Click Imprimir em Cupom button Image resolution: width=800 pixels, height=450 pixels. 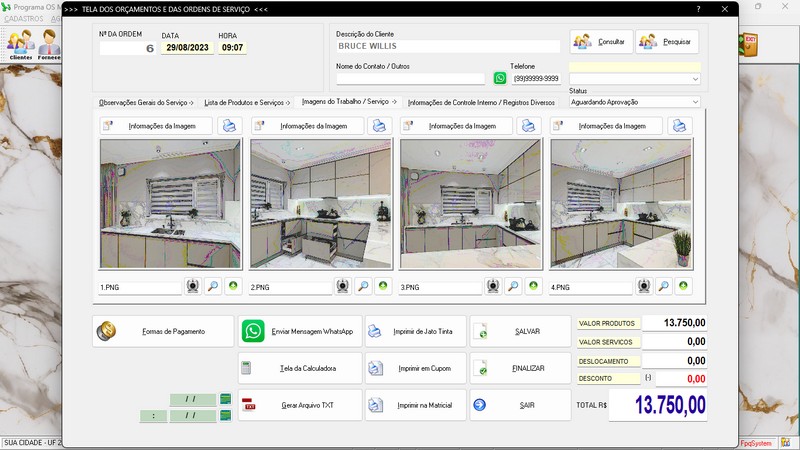(415, 368)
